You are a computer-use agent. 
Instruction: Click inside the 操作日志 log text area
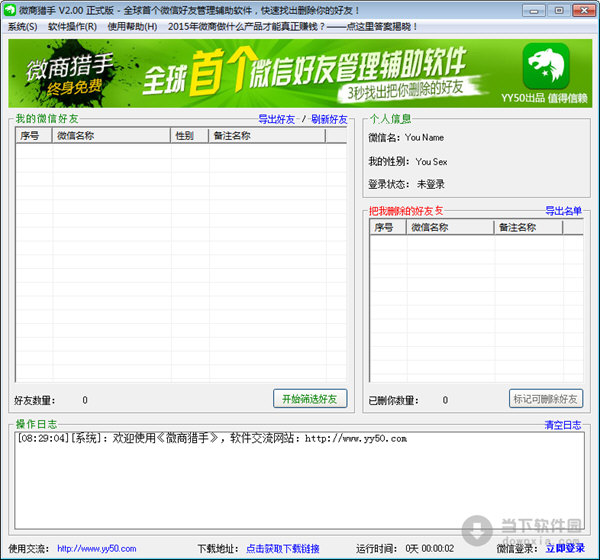[300, 480]
